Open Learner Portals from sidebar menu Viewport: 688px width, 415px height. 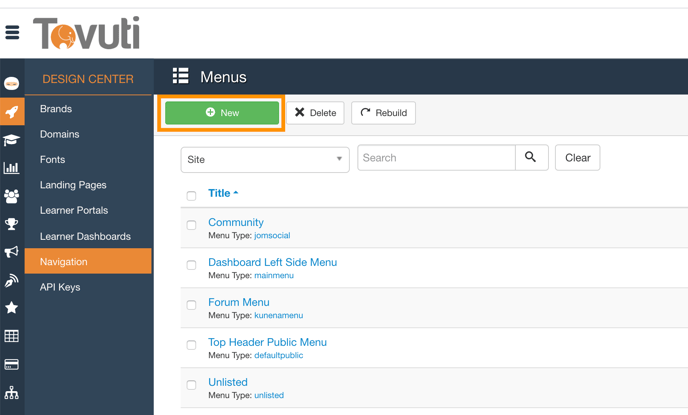click(x=74, y=210)
